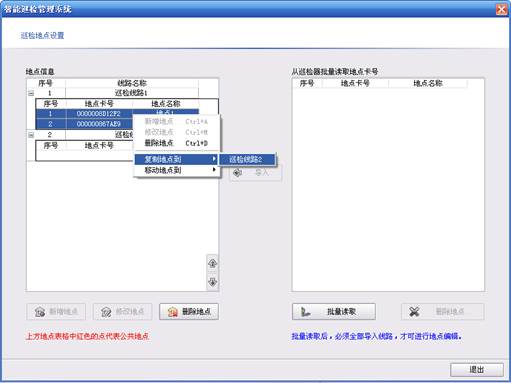Viewport: 511px width, 383px height.
Task: Close the 智能巡检管理系统 window
Action: pos(501,9)
